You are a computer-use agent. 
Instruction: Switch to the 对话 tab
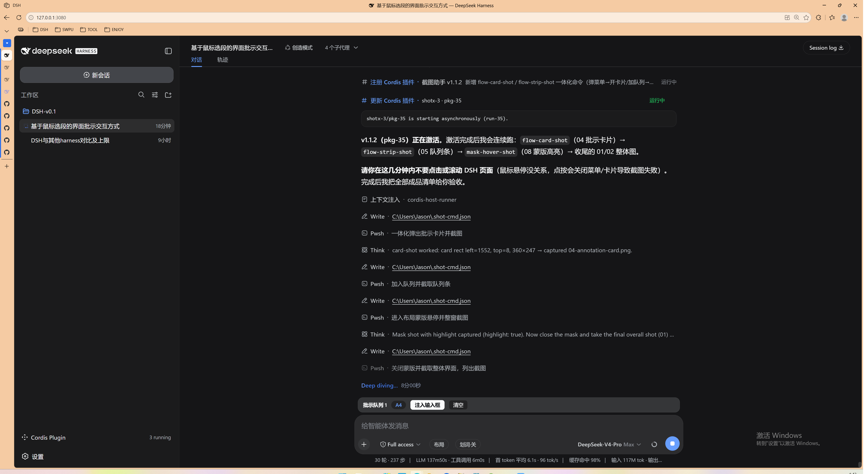[x=196, y=60]
